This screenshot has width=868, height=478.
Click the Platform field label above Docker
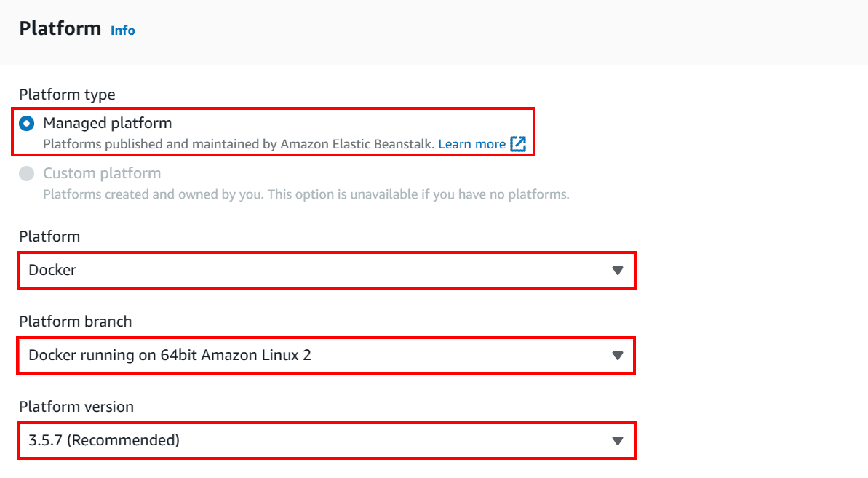coord(49,236)
